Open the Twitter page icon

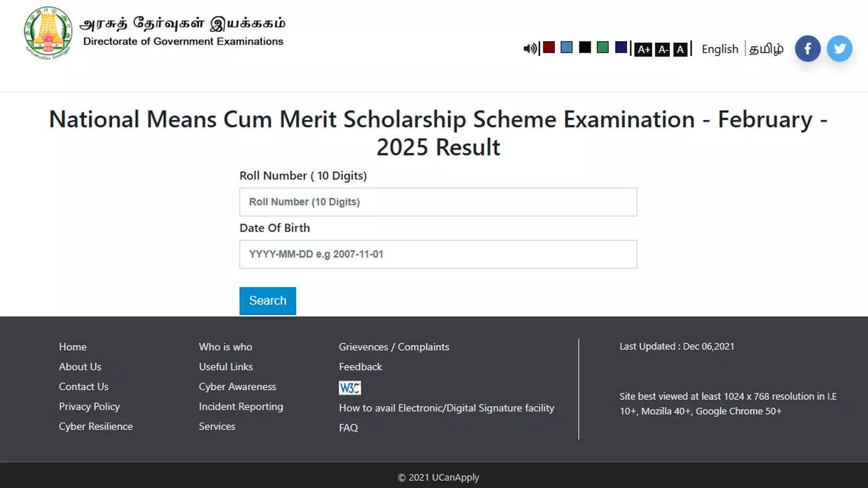coord(839,49)
